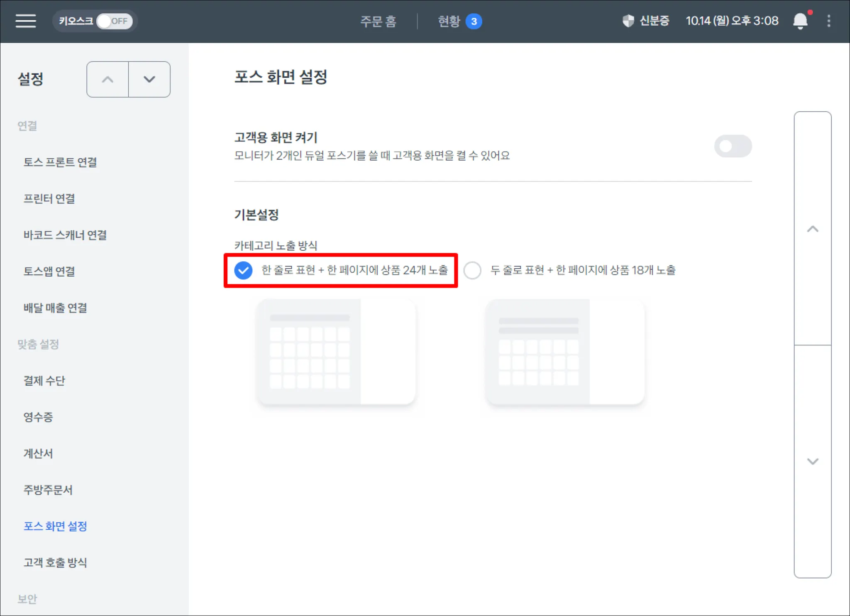Select one-row 24 products radio option
850x616 pixels.
pos(243,270)
